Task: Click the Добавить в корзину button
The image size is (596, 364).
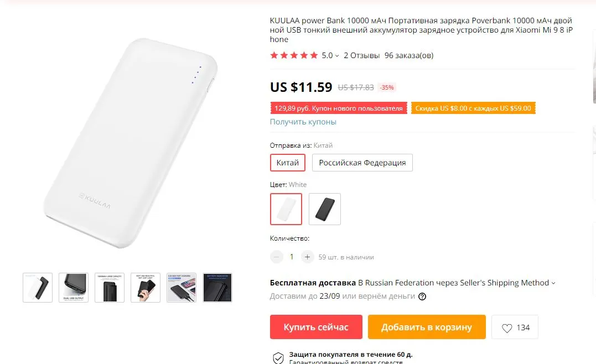Action: pos(427,327)
